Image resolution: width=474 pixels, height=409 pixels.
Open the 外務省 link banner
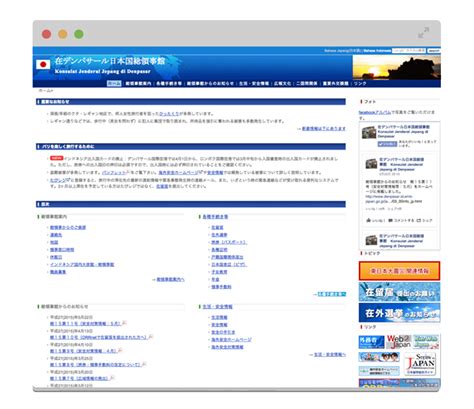371,342
